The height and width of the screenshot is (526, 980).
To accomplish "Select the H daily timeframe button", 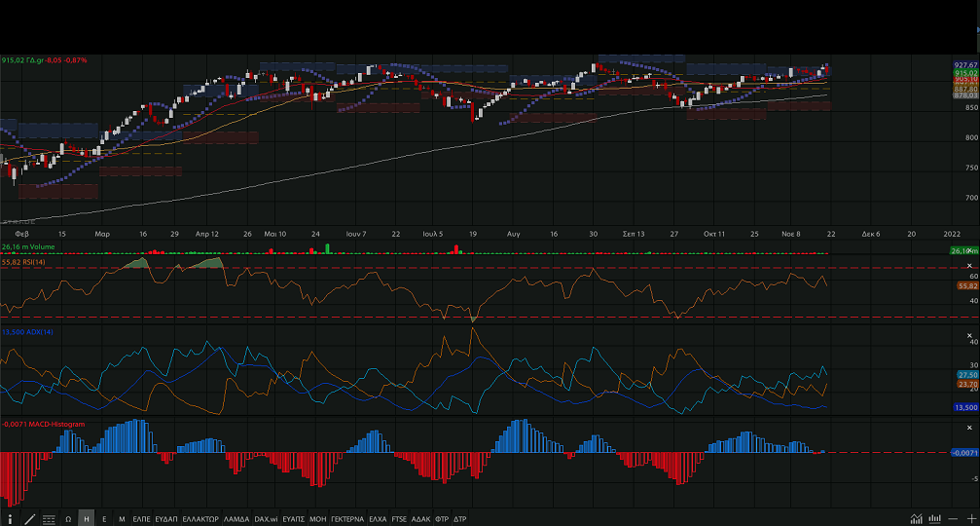I will (x=87, y=518).
